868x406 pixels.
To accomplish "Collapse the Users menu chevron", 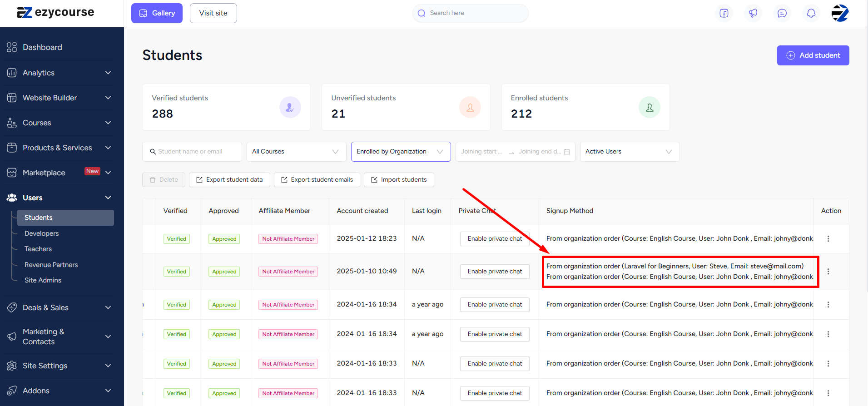I will (108, 198).
